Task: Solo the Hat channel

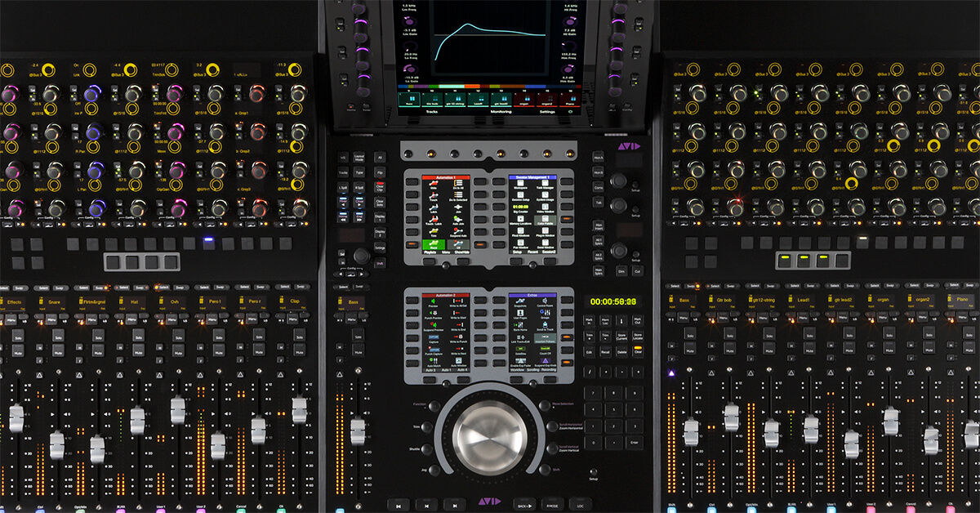Action: pyautogui.click(x=136, y=335)
